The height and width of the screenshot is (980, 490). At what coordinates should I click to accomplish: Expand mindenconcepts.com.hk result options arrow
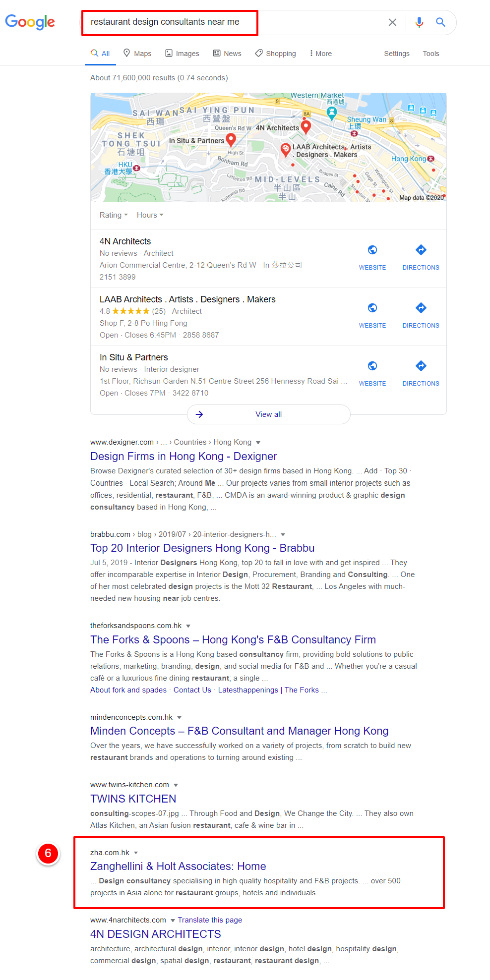coord(180,718)
